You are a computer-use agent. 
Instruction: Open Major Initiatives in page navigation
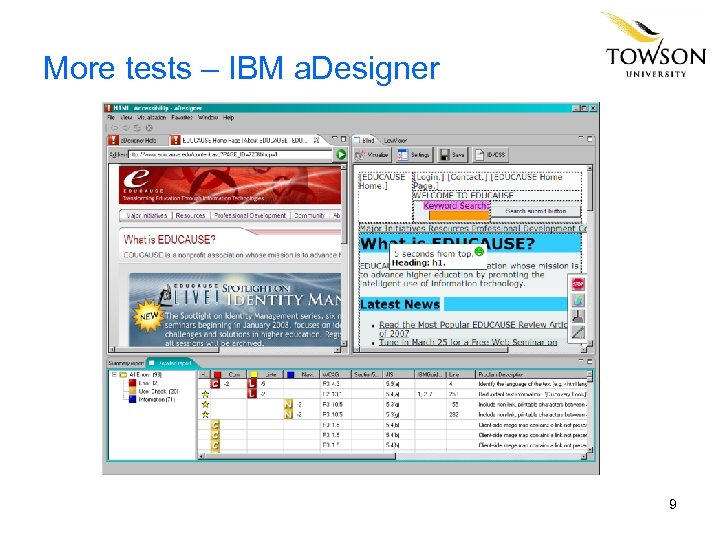(x=146, y=215)
